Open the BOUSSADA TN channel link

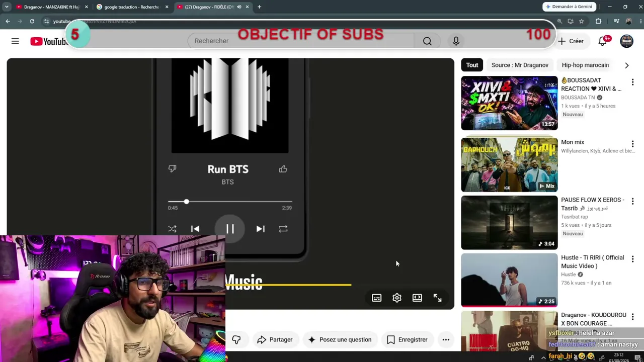point(578,98)
